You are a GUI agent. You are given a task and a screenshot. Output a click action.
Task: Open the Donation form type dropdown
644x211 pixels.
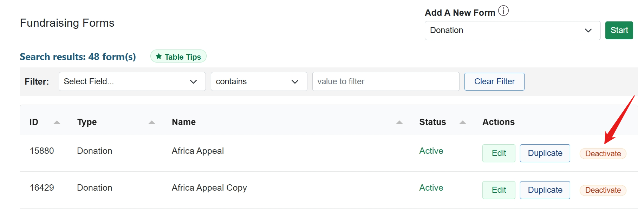click(x=512, y=31)
